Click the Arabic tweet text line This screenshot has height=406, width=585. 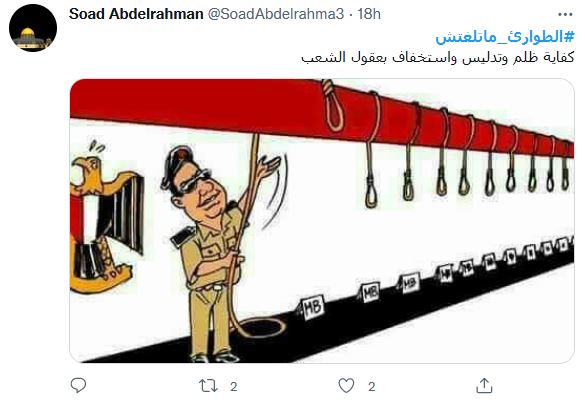point(438,58)
